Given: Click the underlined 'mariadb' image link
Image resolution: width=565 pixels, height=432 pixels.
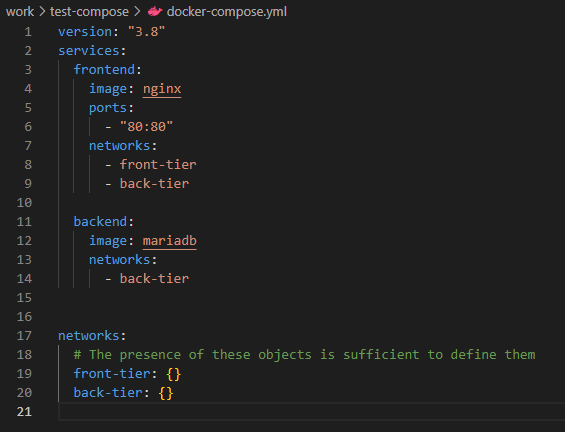Looking at the screenshot, I should tap(170, 241).
